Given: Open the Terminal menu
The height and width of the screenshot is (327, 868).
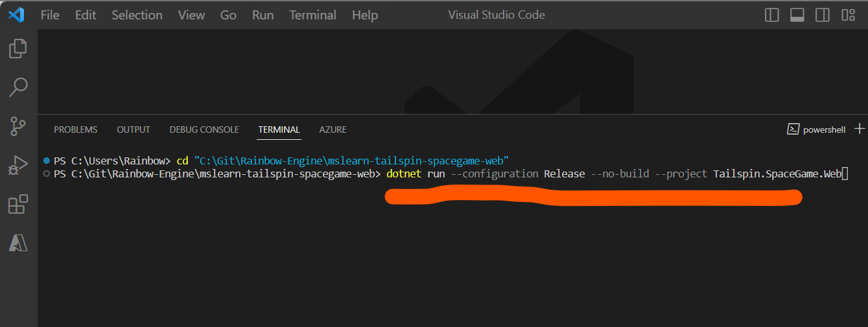Looking at the screenshot, I should 312,15.
